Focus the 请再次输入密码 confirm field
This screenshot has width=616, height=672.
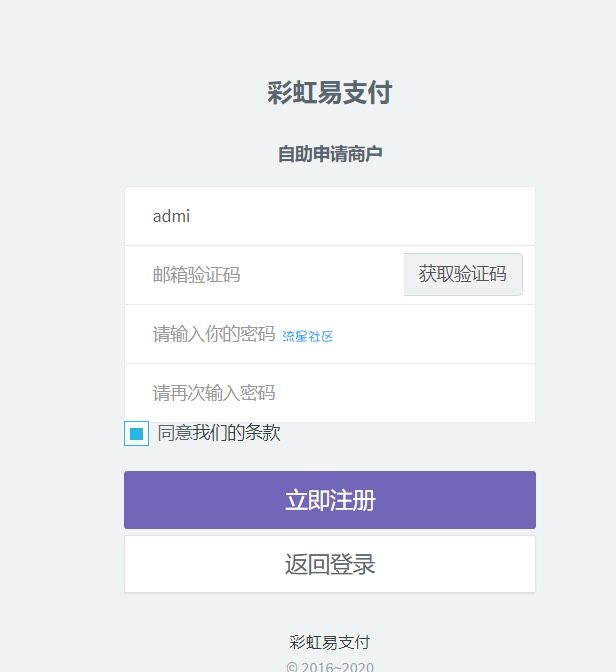coord(330,393)
